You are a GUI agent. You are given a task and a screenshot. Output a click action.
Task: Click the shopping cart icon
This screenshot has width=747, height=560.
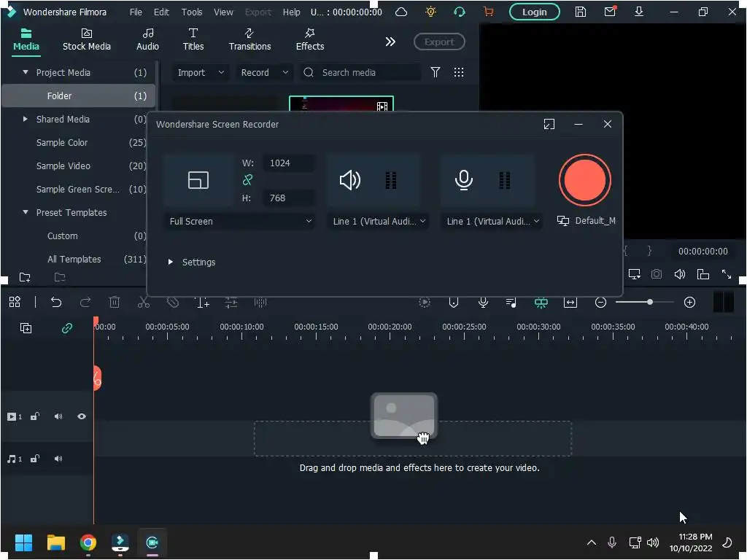click(x=488, y=12)
